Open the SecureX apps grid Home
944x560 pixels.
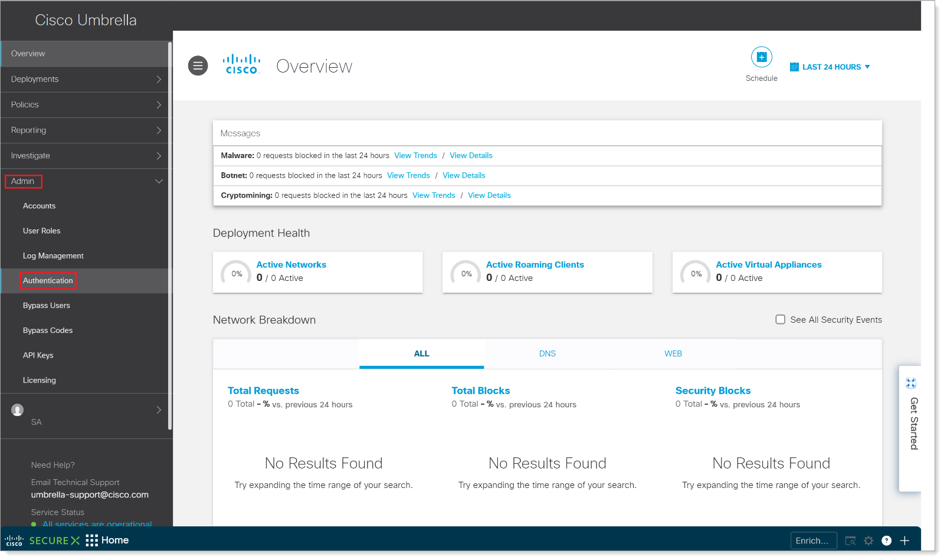point(107,541)
